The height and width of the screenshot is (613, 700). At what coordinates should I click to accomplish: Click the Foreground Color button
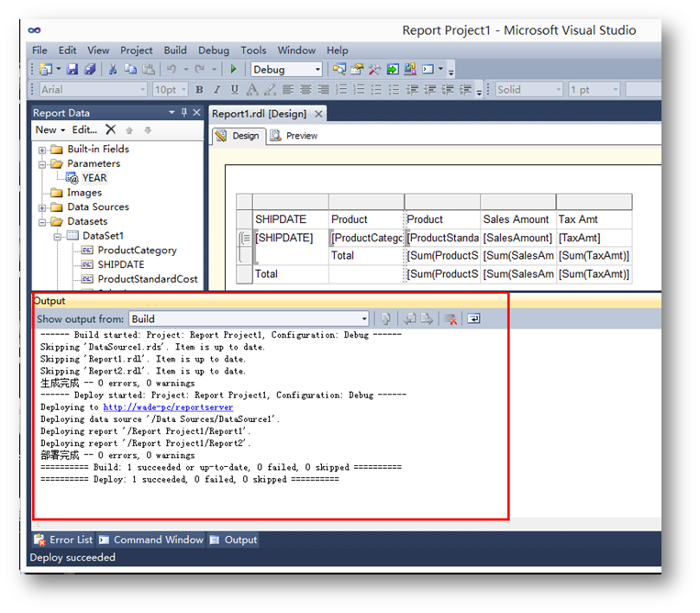(x=252, y=90)
